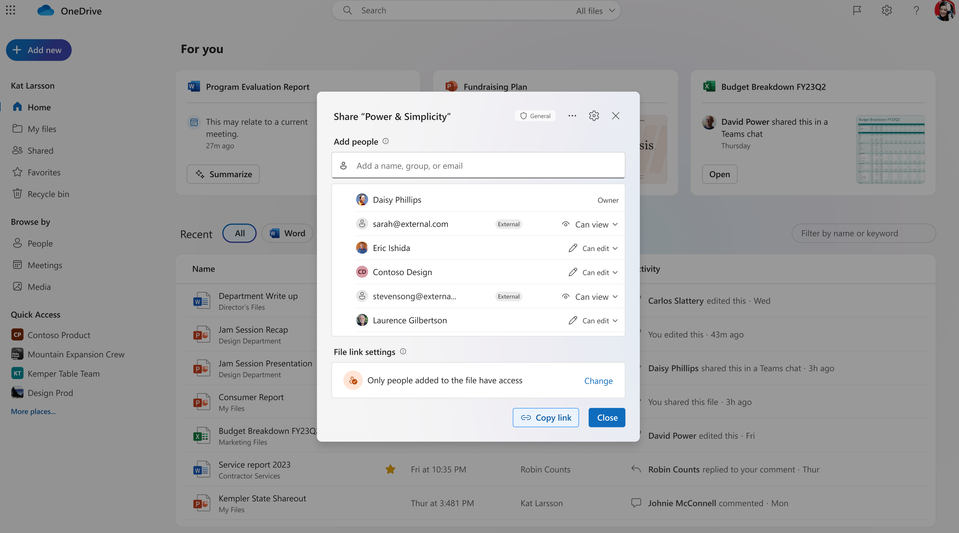Browse by Meetings in sidebar
The height and width of the screenshot is (533, 959).
(x=37, y=265)
